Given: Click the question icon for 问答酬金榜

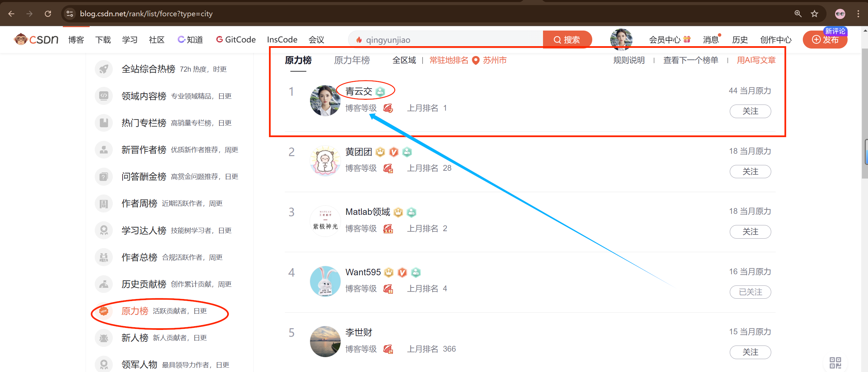Looking at the screenshot, I should click(104, 176).
